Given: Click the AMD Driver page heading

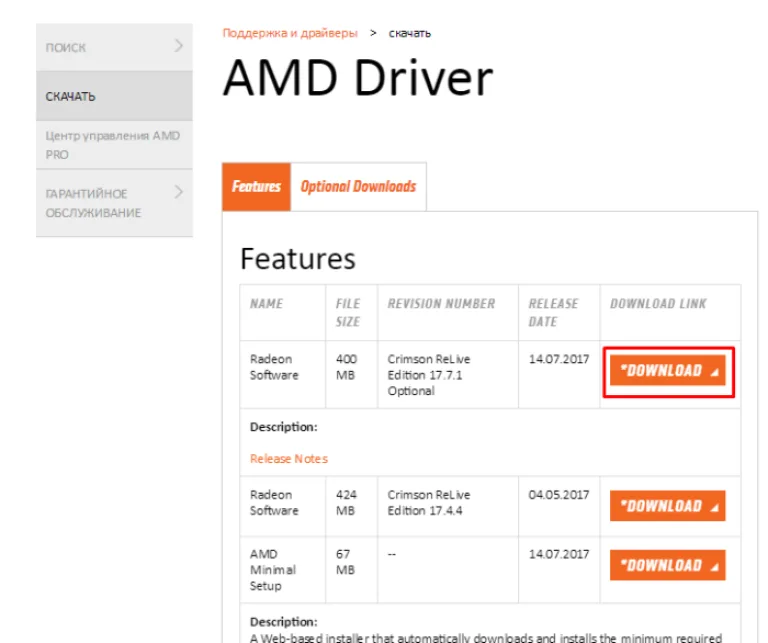Looking at the screenshot, I should coord(358,77).
